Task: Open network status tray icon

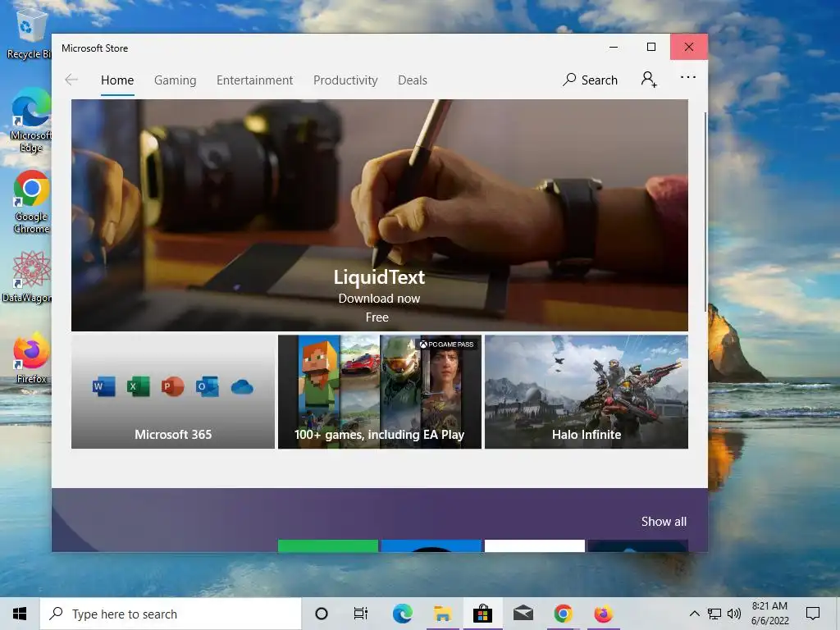Action: [714, 614]
